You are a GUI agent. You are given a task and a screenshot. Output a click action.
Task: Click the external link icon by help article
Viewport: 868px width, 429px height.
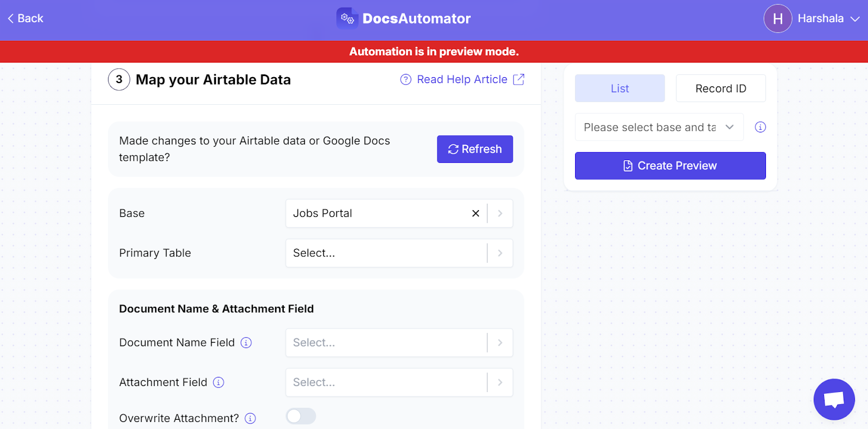coord(519,79)
